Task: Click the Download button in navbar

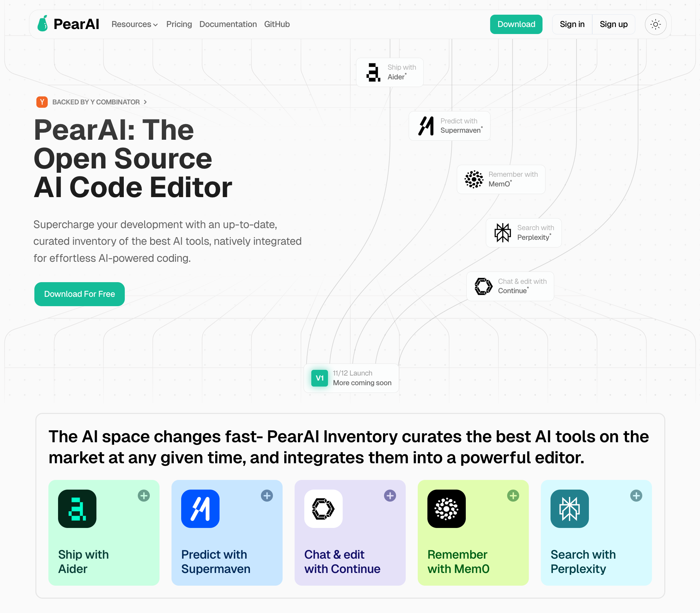Action: [516, 24]
